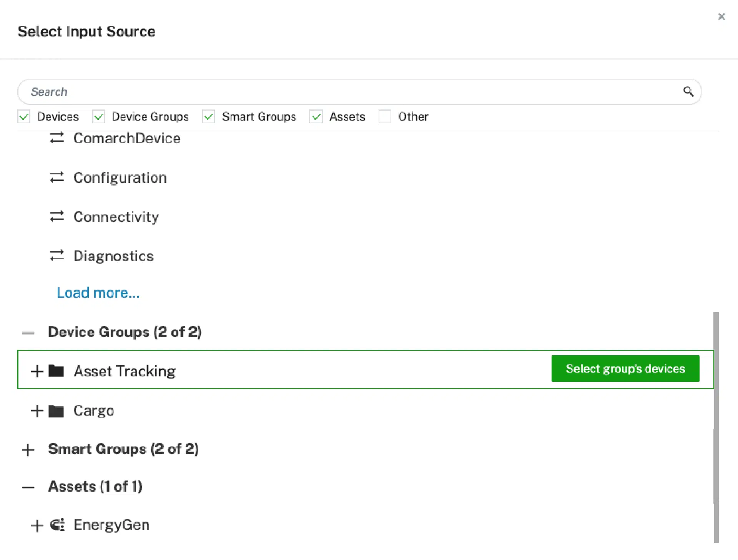The height and width of the screenshot is (560, 738).
Task: Enable the Other filter checkbox
Action: point(385,116)
